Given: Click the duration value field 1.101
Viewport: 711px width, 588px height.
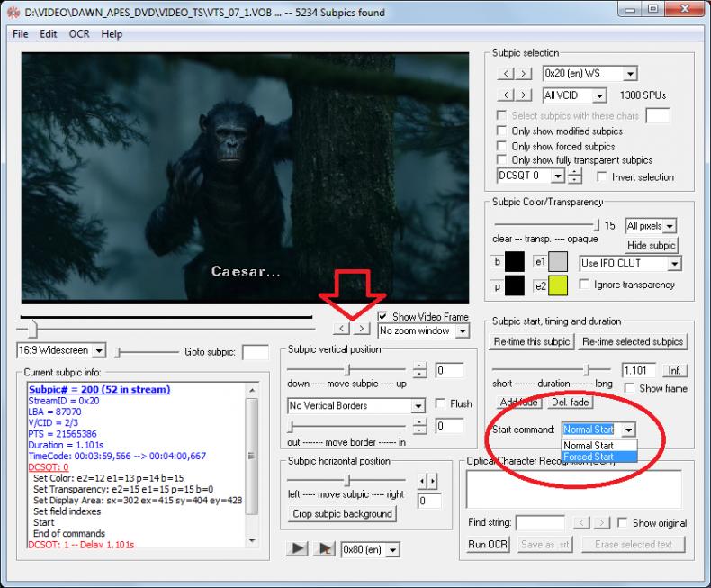Looking at the screenshot, I should (638, 370).
